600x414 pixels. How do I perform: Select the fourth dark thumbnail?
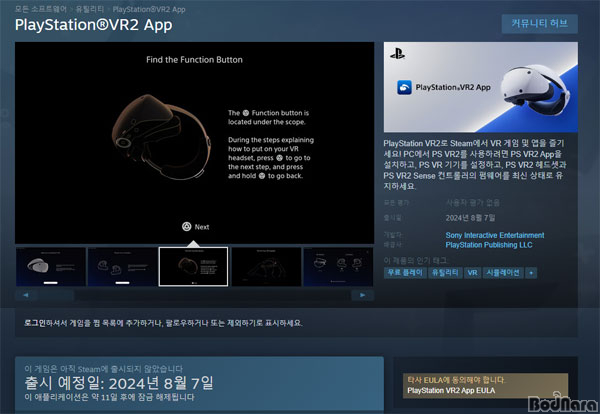tap(266, 267)
